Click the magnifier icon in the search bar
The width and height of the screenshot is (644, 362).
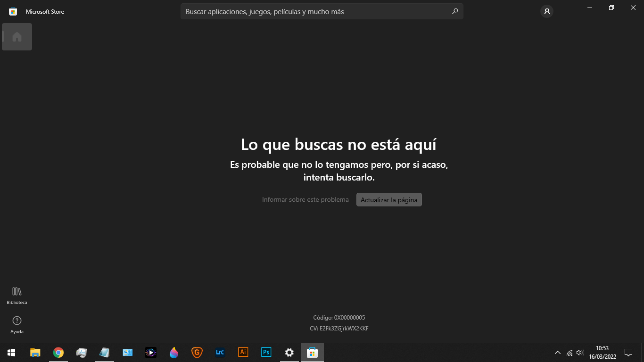pyautogui.click(x=455, y=11)
